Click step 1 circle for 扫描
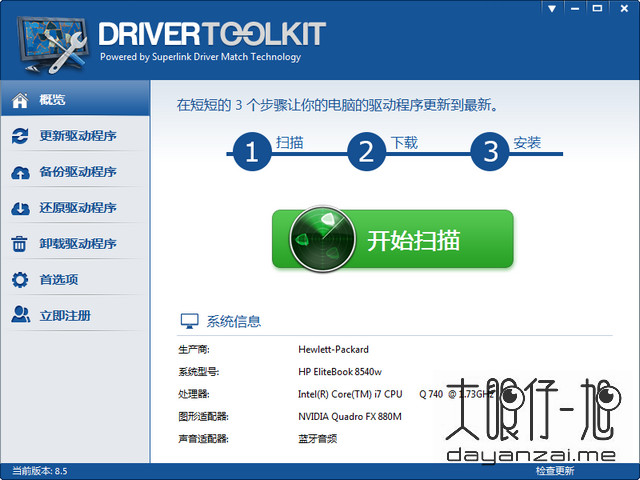The image size is (640, 480). [252, 151]
